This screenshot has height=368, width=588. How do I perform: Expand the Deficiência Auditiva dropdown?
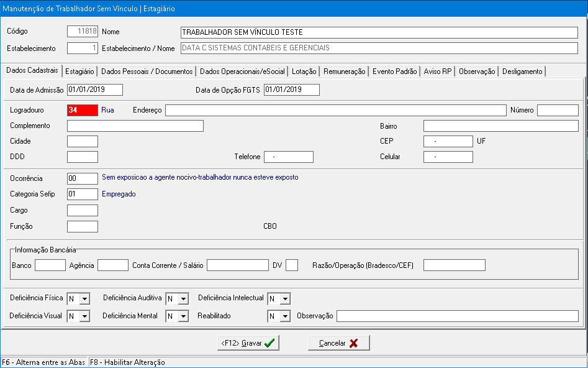[183, 299]
